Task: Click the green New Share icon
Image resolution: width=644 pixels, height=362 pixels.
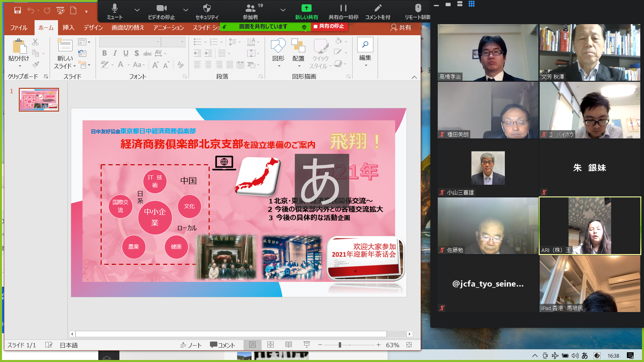Action: [306, 8]
